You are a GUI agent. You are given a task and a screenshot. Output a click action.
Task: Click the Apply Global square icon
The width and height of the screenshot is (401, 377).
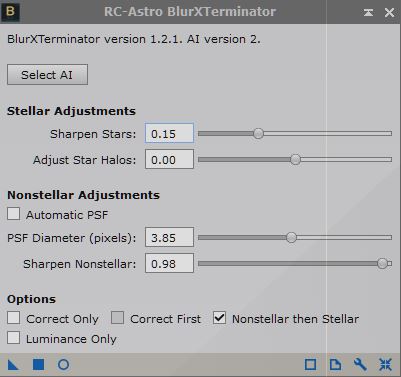[x=38, y=365]
